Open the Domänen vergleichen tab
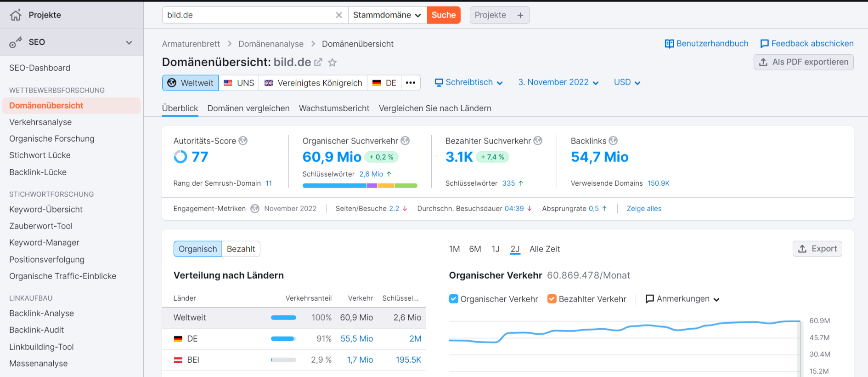868x377 pixels. [x=248, y=108]
